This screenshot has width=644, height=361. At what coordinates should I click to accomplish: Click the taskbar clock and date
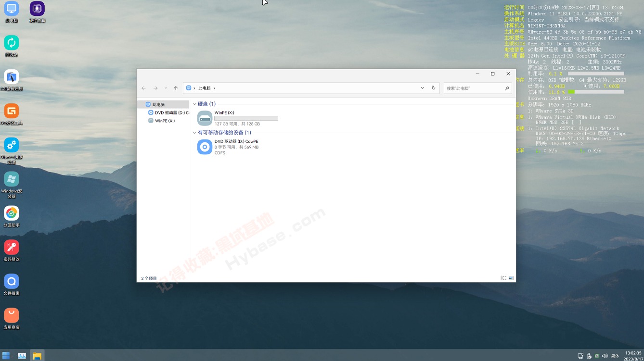tap(632, 356)
